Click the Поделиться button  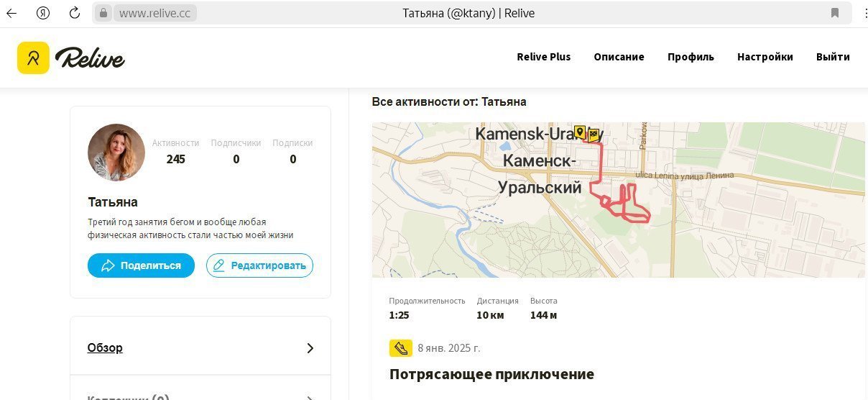141,265
